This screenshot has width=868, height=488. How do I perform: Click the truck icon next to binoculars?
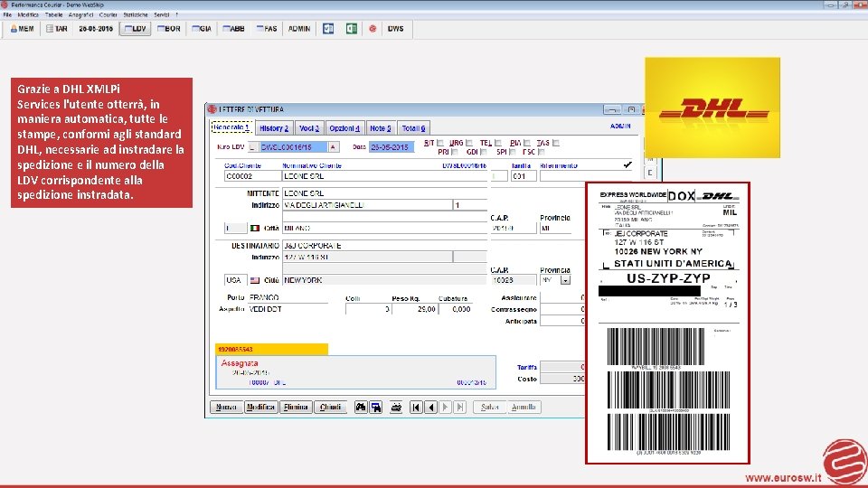[376, 408]
